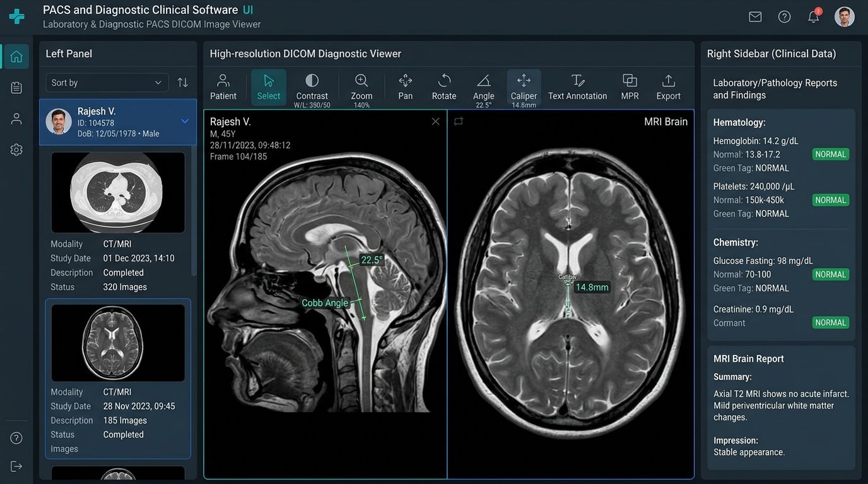Choose the Zoom magnifier tool
Viewport: 868px width, 484px height.
(361, 89)
